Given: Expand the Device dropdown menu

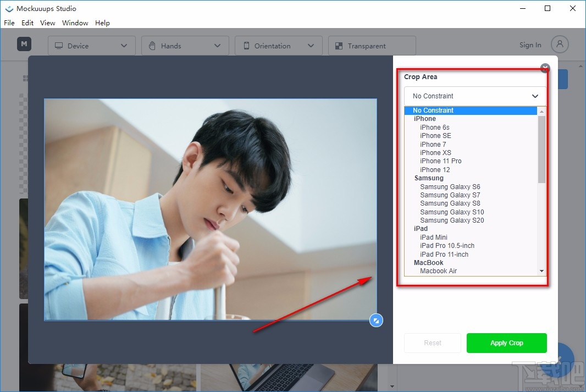Looking at the screenshot, I should click(124, 46).
